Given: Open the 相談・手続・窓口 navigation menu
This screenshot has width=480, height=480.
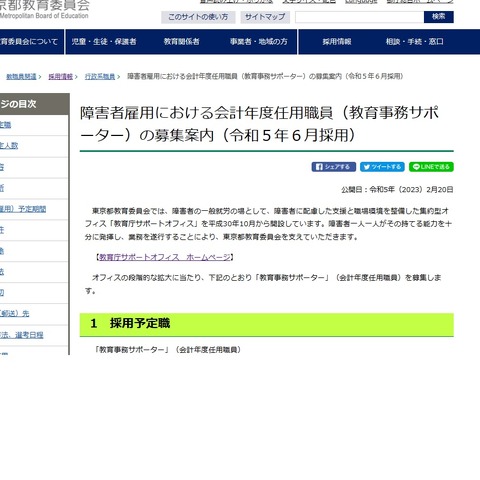Looking at the screenshot, I should [415, 42].
